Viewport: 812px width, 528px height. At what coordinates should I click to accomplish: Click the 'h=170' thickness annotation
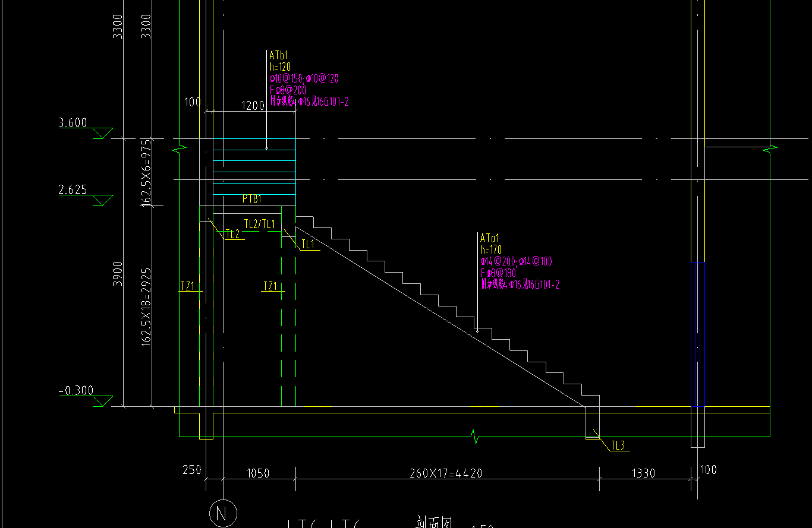pyautogui.click(x=492, y=250)
